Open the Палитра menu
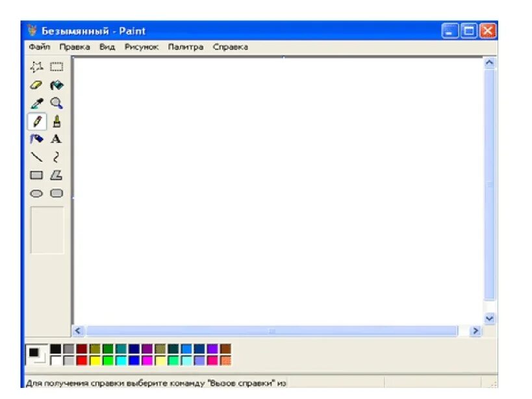The height and width of the screenshot is (399, 532). [186, 47]
